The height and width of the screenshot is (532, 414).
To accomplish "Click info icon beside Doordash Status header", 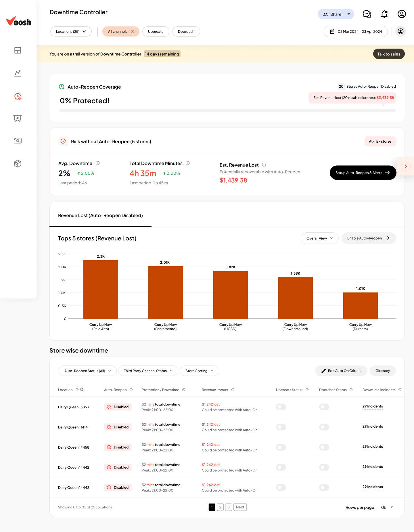I will point(351,390).
